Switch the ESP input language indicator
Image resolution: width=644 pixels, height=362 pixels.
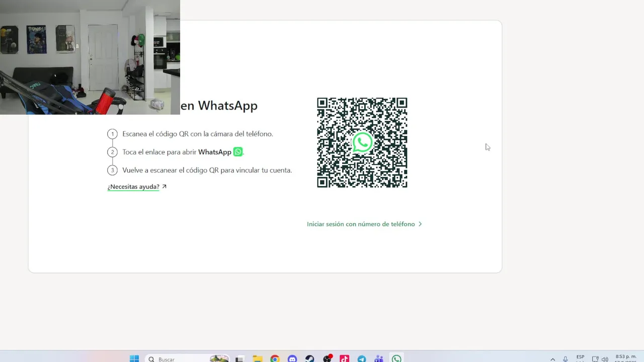[x=580, y=358]
